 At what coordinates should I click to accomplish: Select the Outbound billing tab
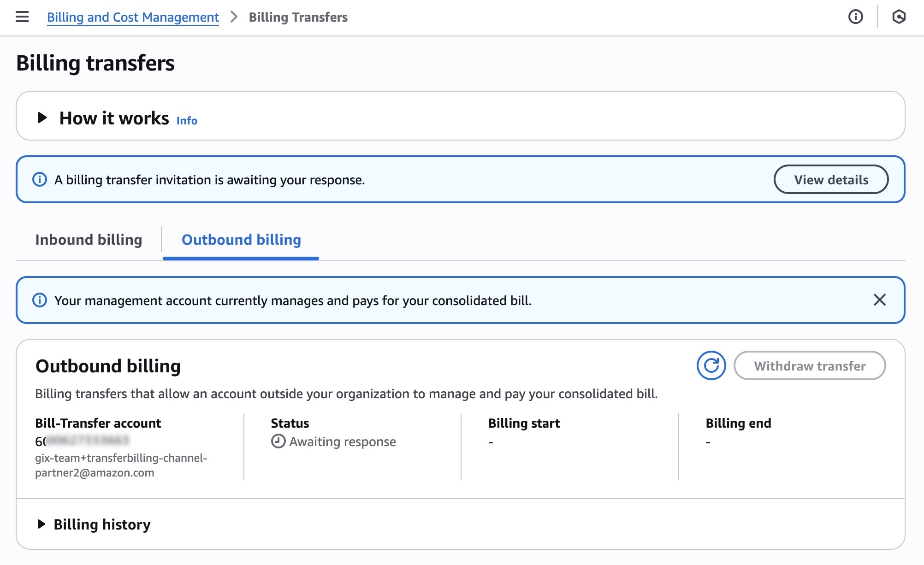click(x=241, y=240)
